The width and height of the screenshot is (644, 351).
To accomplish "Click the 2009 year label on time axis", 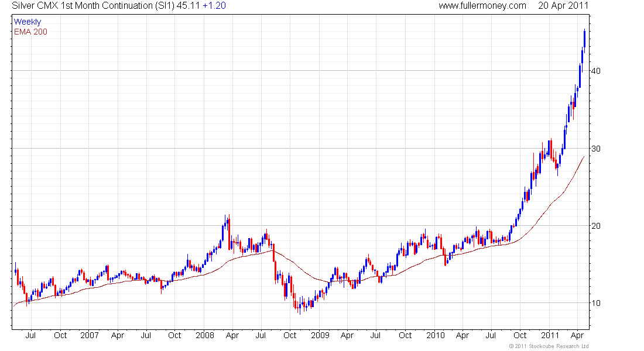I will pyautogui.click(x=320, y=335).
